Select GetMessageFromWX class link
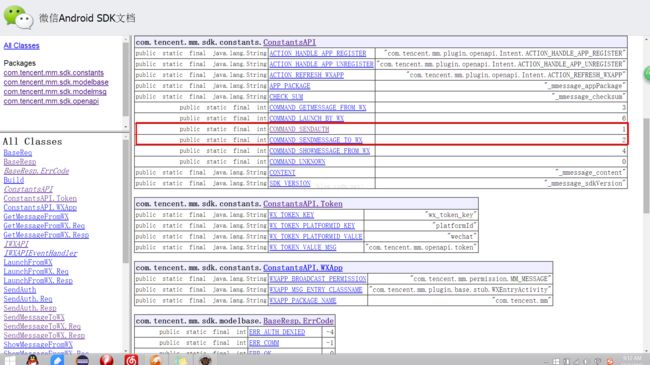650x365 pixels. coord(36,217)
